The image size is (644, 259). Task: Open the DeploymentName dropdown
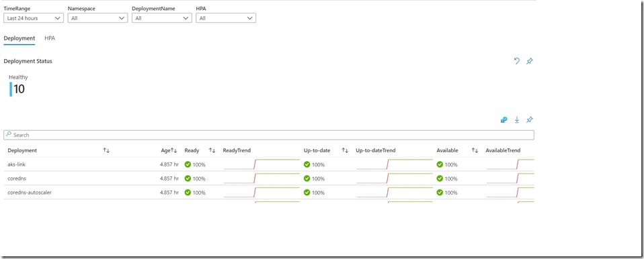[162, 18]
